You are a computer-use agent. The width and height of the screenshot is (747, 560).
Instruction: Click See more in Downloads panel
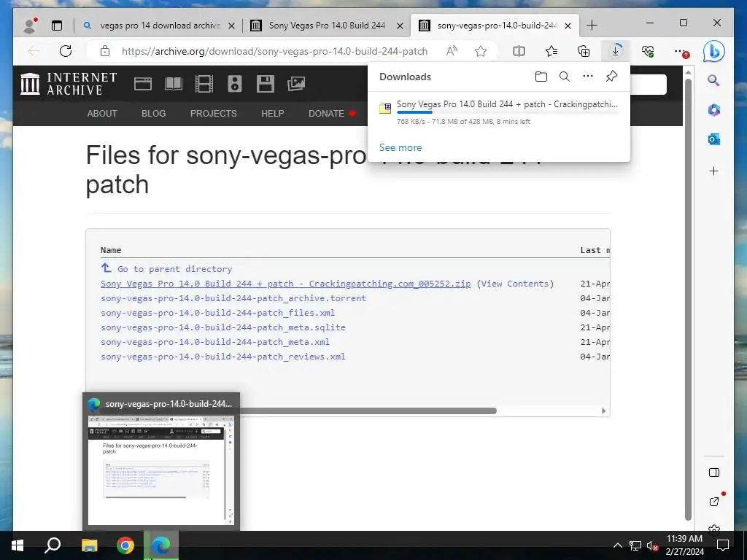tap(400, 147)
